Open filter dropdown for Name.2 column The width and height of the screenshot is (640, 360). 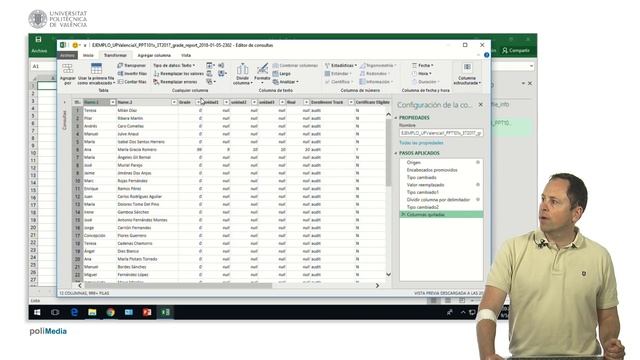tap(174, 102)
